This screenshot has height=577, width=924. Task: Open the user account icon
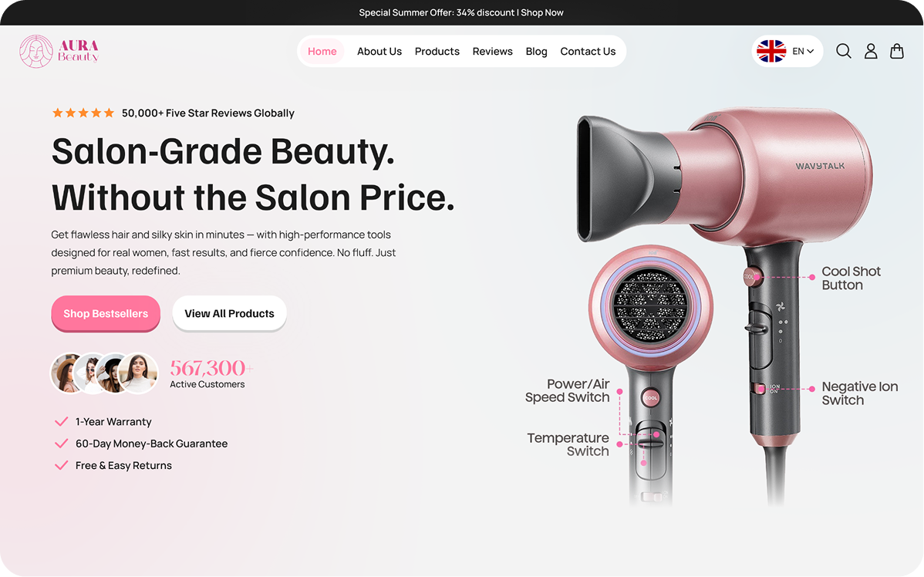870,51
